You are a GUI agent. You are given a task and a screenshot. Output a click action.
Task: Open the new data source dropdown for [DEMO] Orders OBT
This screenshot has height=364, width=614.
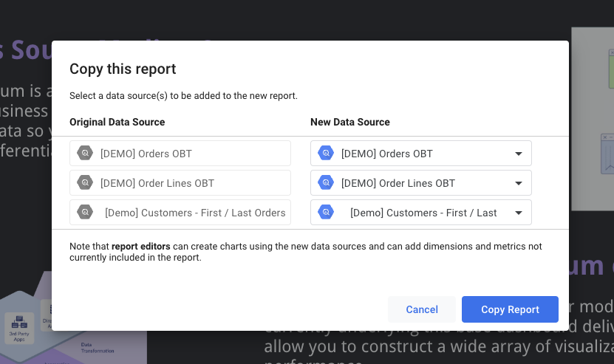(x=421, y=153)
